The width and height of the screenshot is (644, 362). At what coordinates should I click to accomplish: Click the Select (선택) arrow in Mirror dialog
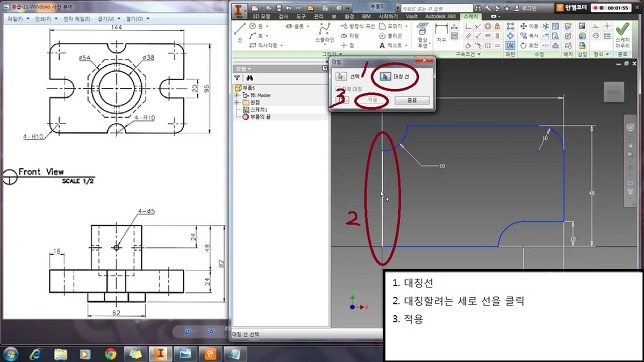(341, 76)
